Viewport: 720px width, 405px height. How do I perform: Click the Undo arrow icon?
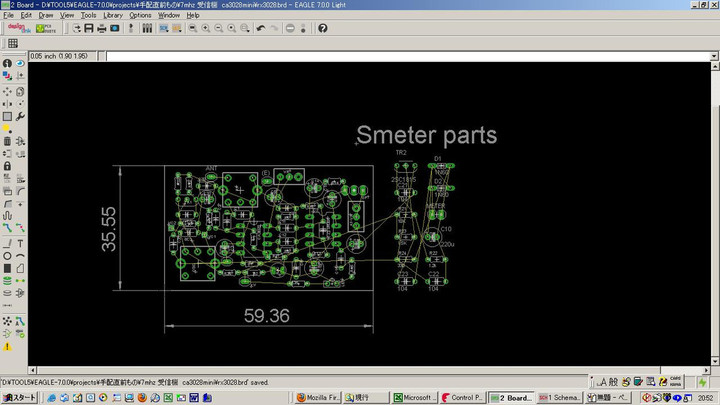click(x=261, y=28)
